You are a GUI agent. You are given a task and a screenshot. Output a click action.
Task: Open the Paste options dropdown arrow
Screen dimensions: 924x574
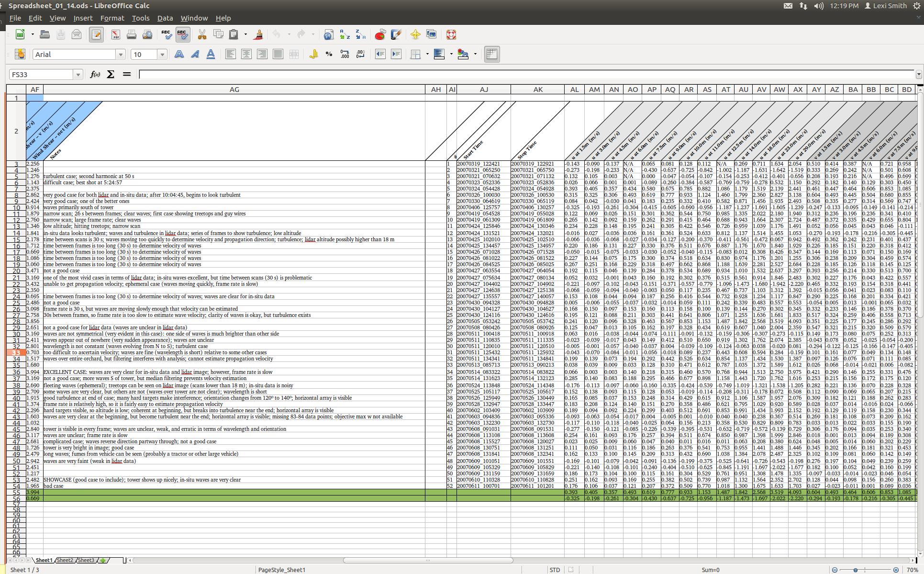[x=245, y=34]
